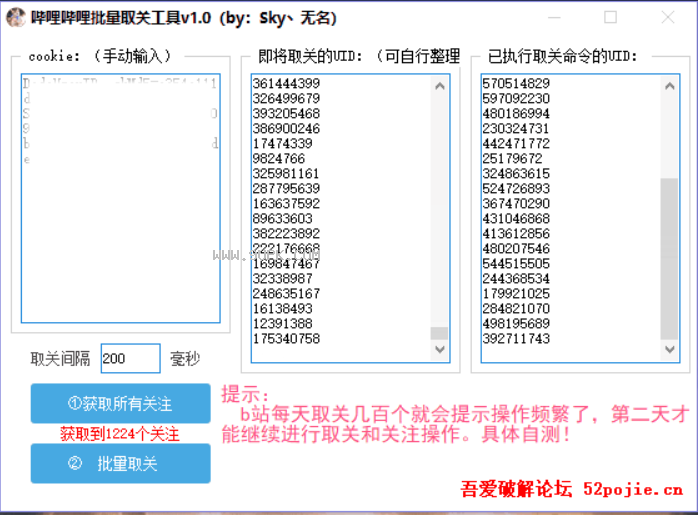Close the 哔哩哔哩批量取关工具 window
The width and height of the screenshot is (698, 515).
tap(668, 18)
